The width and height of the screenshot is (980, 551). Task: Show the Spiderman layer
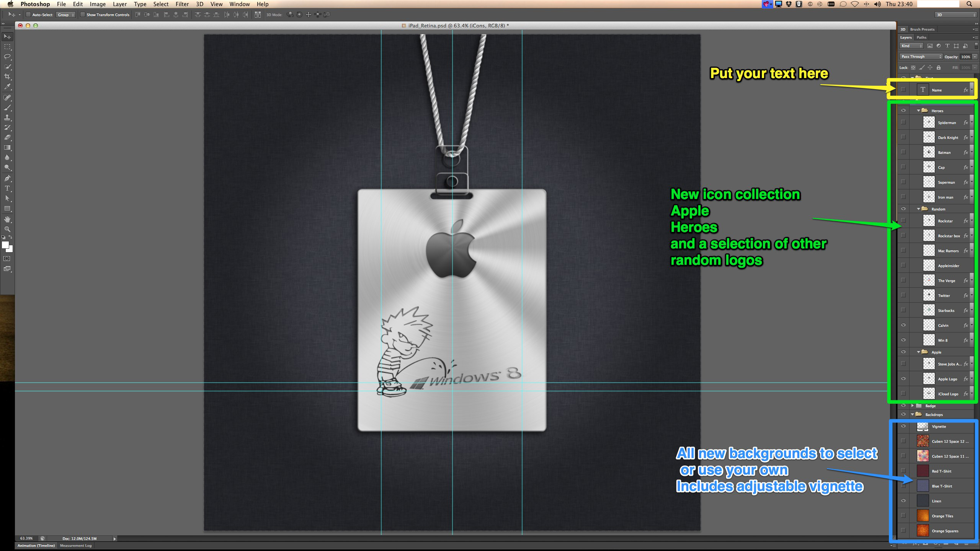[903, 122]
